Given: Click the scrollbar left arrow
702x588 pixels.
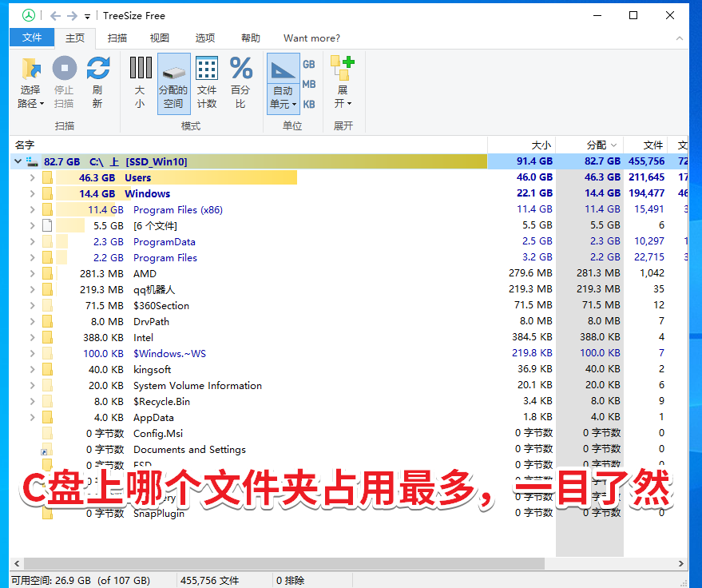Looking at the screenshot, I should pyautogui.click(x=17, y=563).
